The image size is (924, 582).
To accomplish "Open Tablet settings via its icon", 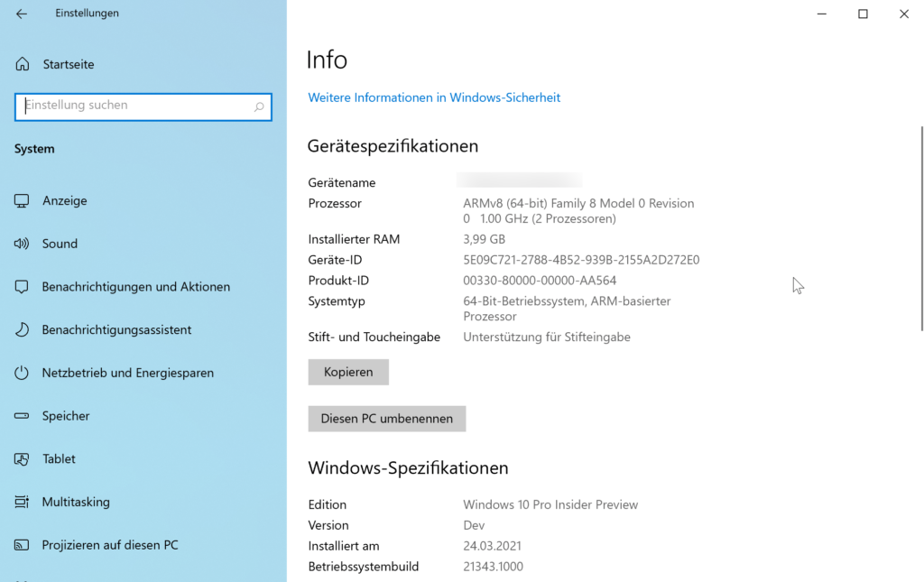I will [x=21, y=458].
